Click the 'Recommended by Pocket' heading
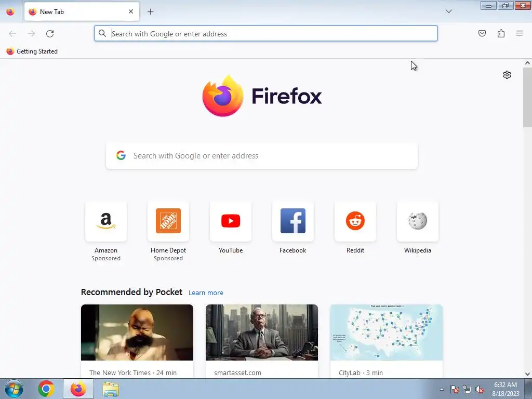 (131, 292)
